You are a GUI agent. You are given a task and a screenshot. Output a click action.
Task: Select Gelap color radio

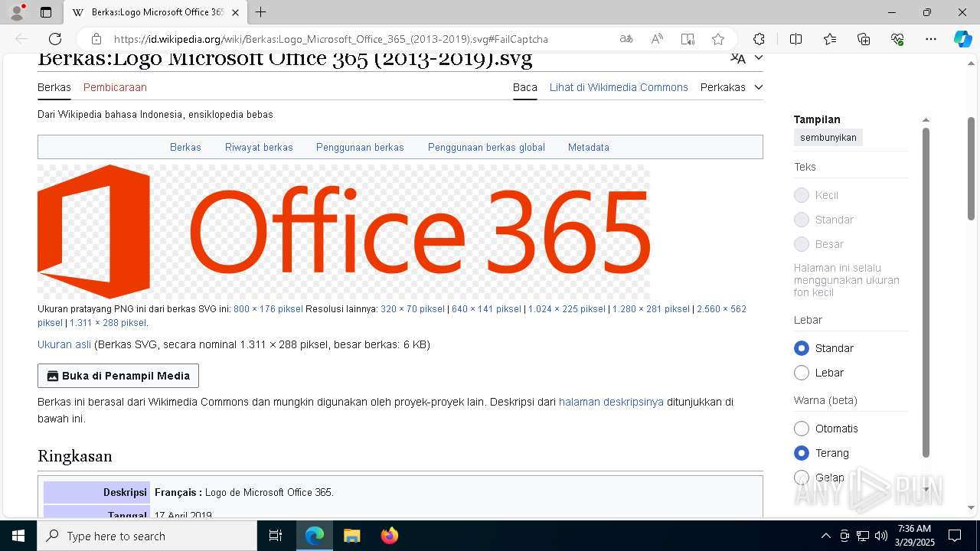(802, 478)
